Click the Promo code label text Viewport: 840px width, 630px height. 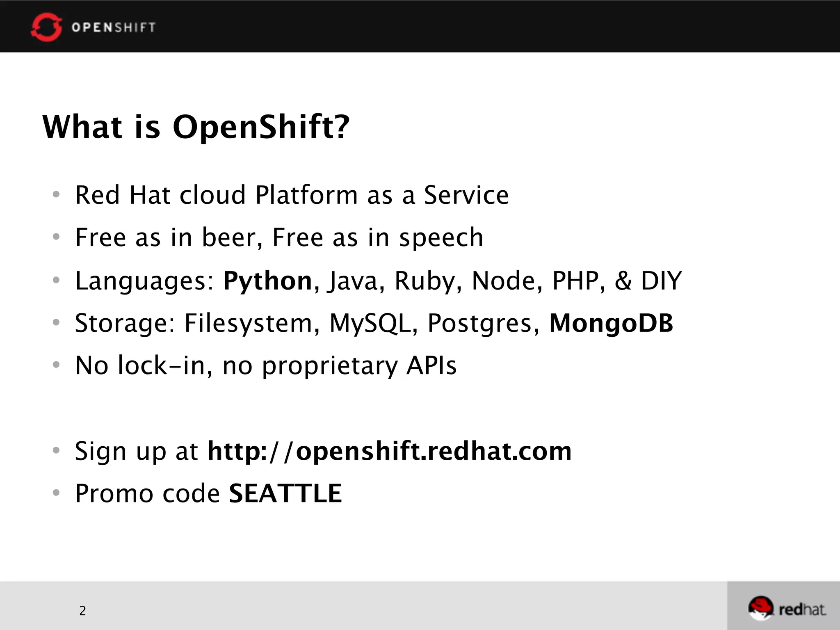pyautogui.click(x=148, y=493)
